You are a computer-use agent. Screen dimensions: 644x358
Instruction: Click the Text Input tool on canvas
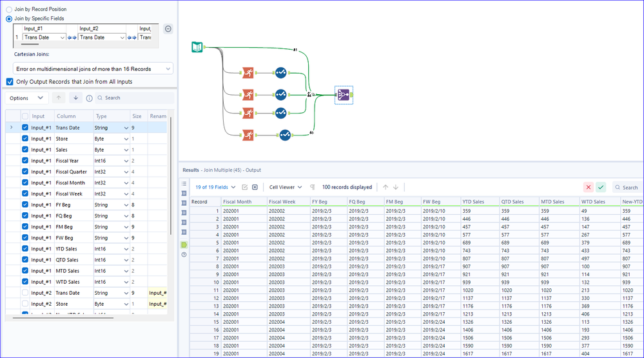[197, 46]
